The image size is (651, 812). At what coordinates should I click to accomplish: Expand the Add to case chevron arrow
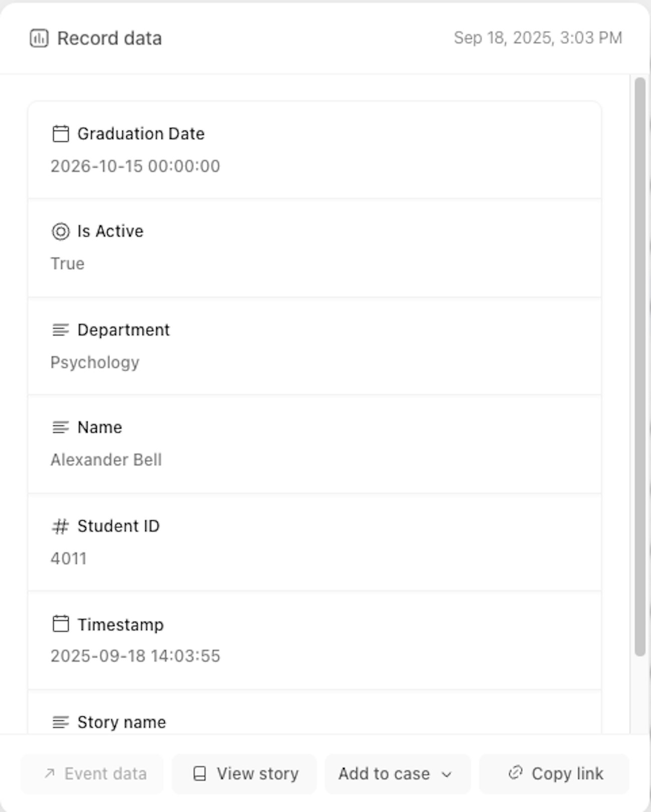click(x=447, y=774)
